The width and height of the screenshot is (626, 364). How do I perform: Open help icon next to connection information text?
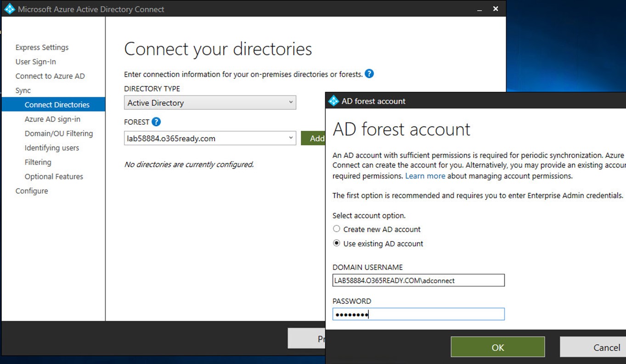369,73
